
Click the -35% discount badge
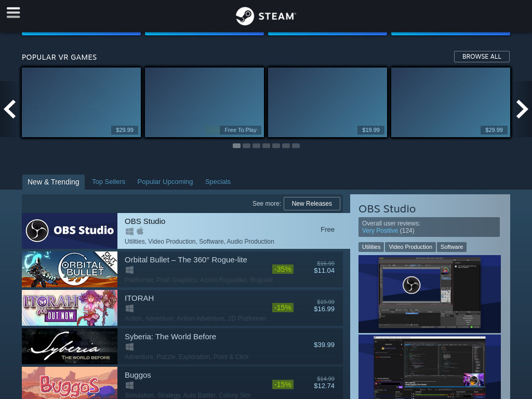pyautogui.click(x=283, y=270)
